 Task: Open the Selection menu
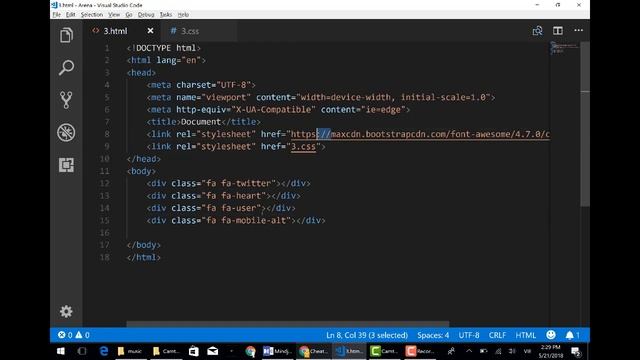click(92, 15)
